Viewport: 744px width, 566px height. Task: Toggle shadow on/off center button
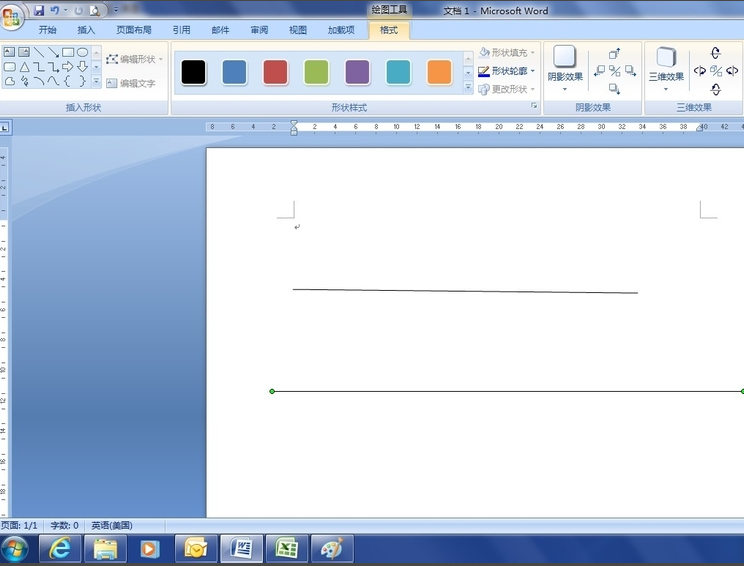(614, 71)
